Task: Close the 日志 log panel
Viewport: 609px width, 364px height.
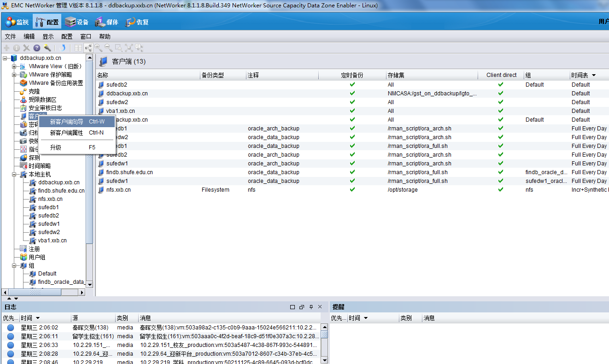Action: click(x=320, y=307)
